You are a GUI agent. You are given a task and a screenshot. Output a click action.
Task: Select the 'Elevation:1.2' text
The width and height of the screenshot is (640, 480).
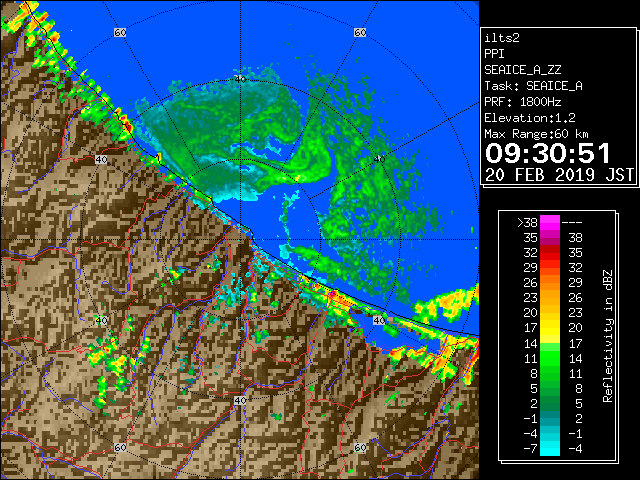pos(530,118)
